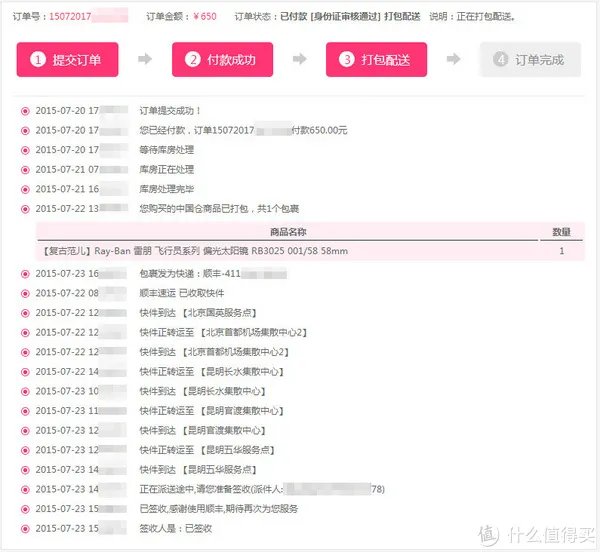Click the red order number 15072017
The height and width of the screenshot is (552, 600).
62,17
